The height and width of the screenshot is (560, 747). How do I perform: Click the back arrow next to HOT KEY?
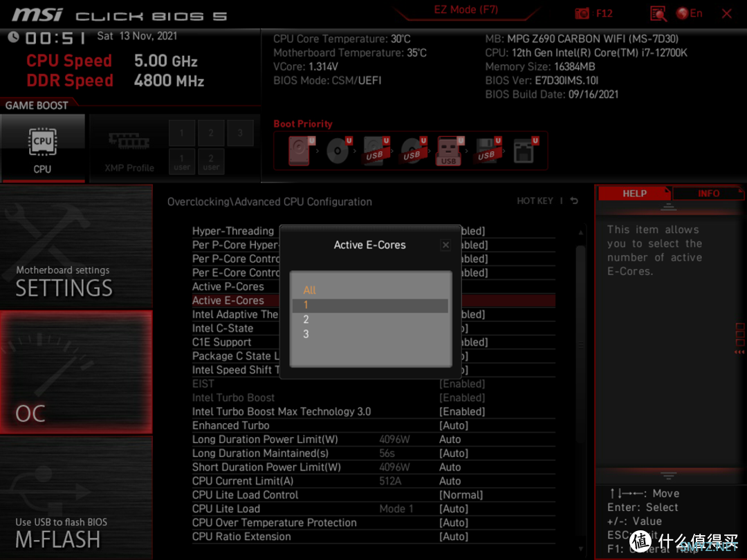click(x=574, y=201)
